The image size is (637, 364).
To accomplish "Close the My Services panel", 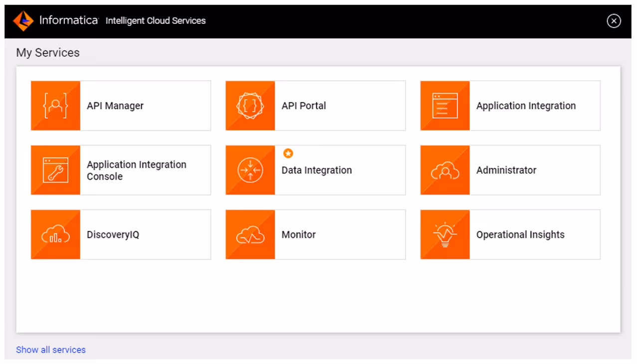I will pos(614,21).
